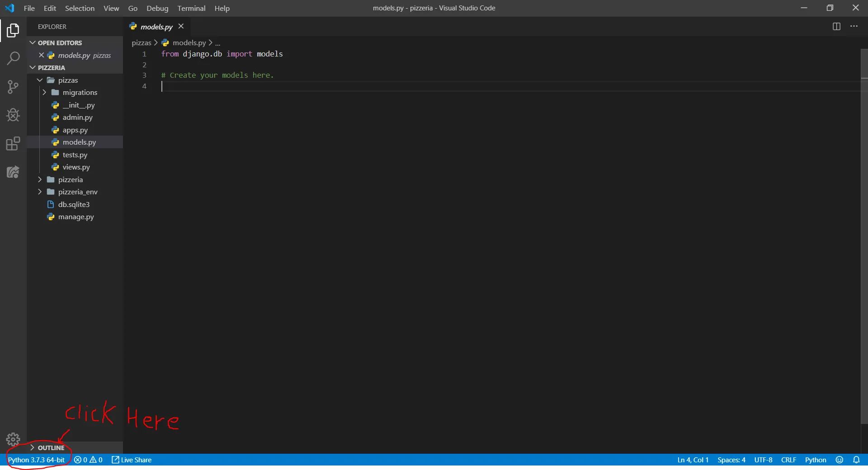Image resolution: width=868 pixels, height=470 pixels.
Task: Open views.py in the explorer
Action: (75, 167)
